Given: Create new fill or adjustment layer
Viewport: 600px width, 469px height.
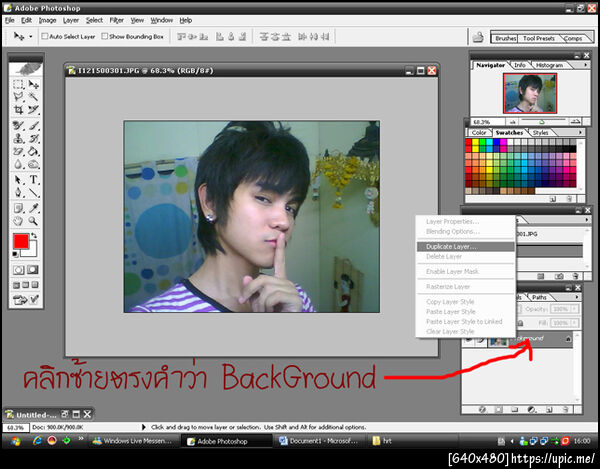Looking at the screenshot, I should pyautogui.click(x=532, y=410).
